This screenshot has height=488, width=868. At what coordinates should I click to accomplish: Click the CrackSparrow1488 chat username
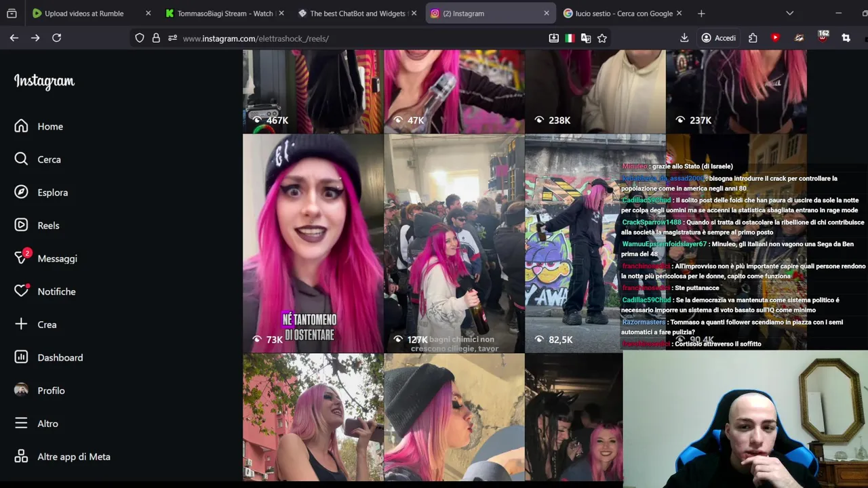(x=652, y=222)
